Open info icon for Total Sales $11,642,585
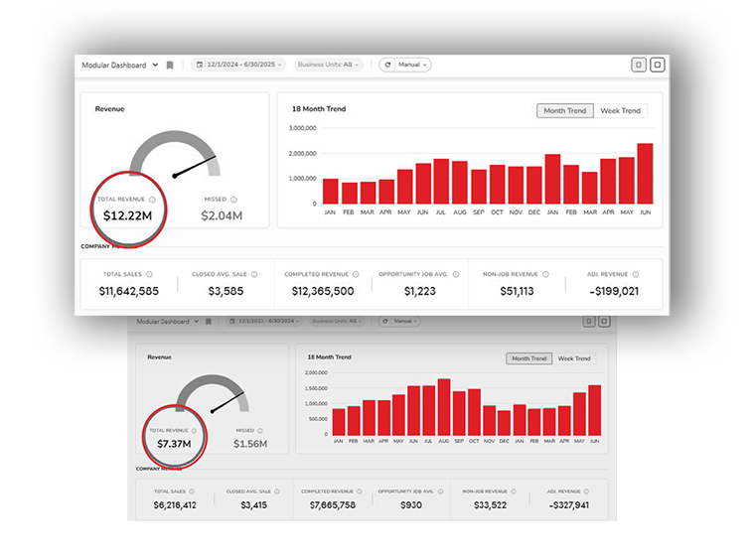 point(149,274)
